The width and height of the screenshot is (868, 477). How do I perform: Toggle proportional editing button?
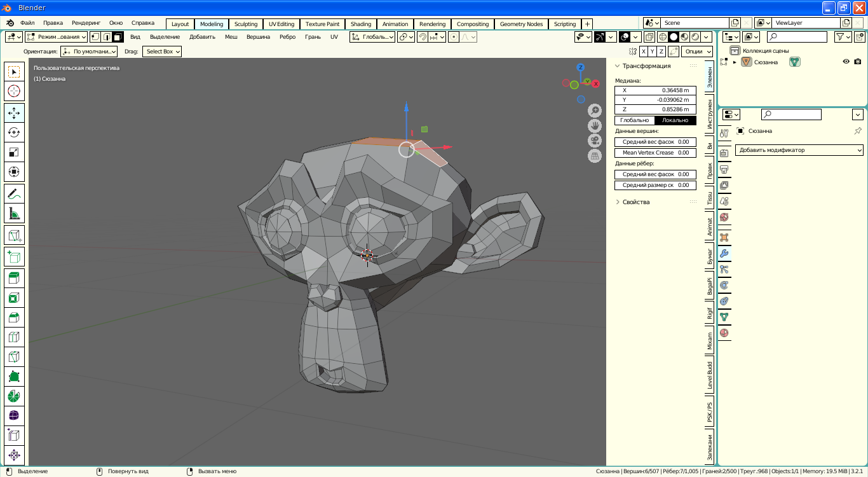pos(454,37)
